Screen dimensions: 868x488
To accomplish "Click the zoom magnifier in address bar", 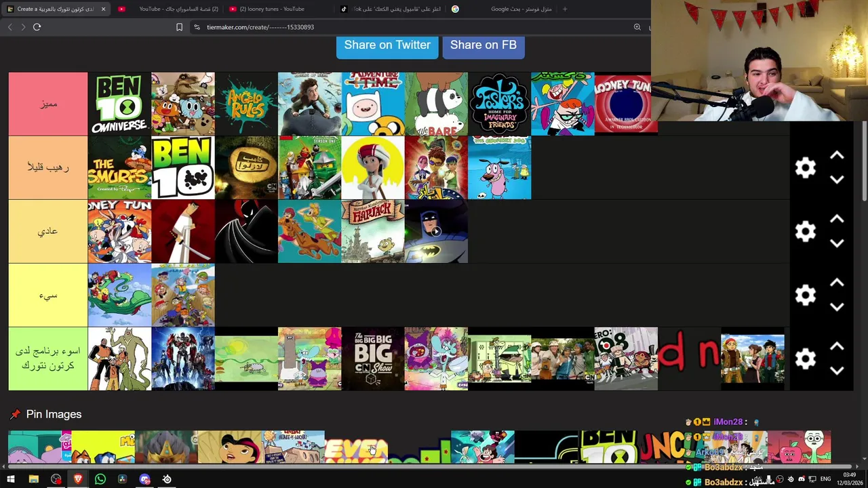I will click(x=637, y=27).
